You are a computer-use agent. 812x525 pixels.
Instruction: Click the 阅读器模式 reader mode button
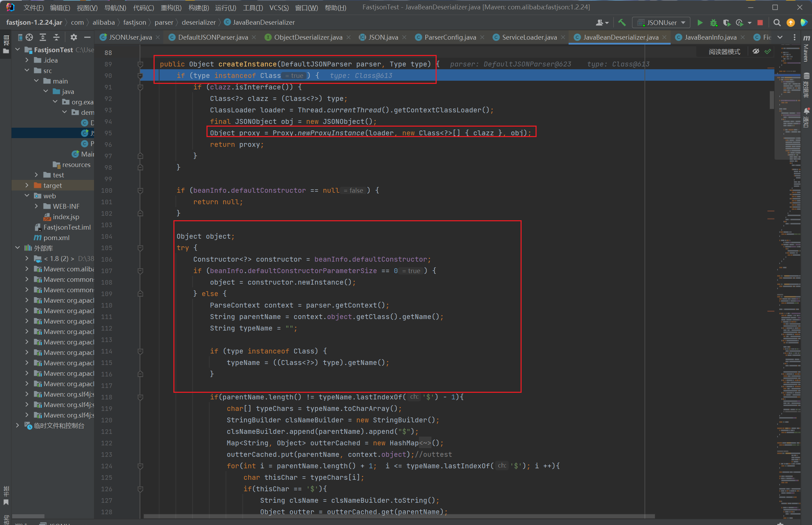coord(724,51)
